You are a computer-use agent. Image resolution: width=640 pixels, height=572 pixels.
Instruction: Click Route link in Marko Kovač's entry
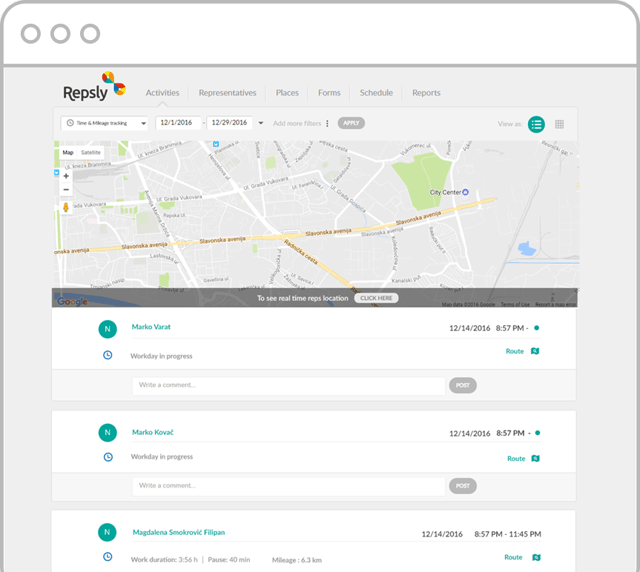coord(516,458)
